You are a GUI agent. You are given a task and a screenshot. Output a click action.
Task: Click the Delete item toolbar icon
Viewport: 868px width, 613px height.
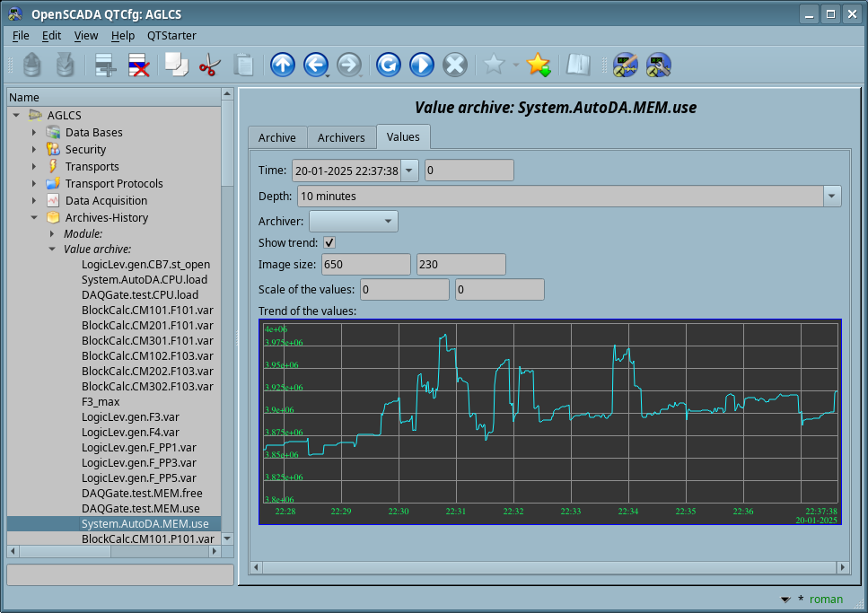[x=138, y=65]
